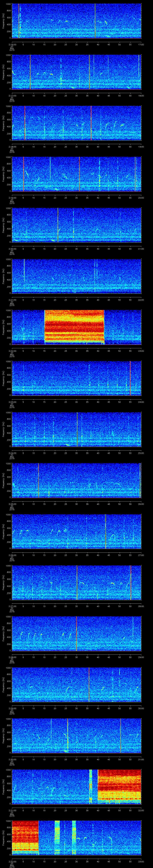Choose the "32:00" end time label
Viewport: 153px width, 868px height.
(x=141, y=810)
